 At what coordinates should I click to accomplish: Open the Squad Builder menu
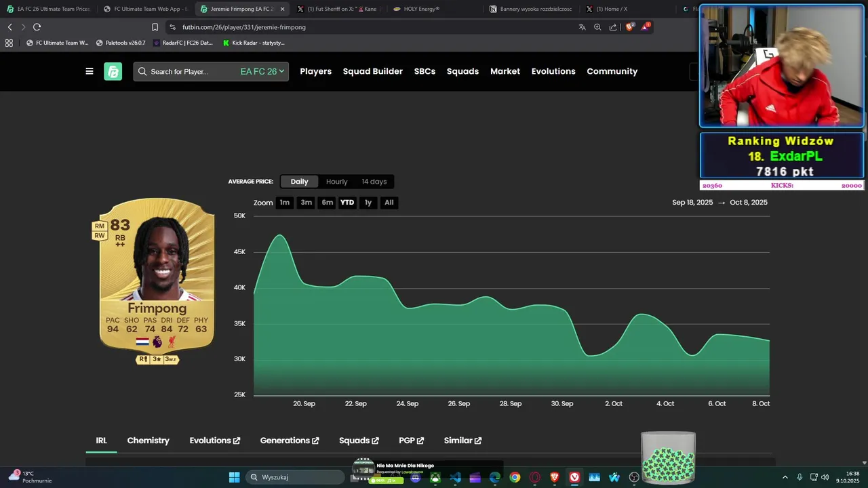(x=373, y=71)
